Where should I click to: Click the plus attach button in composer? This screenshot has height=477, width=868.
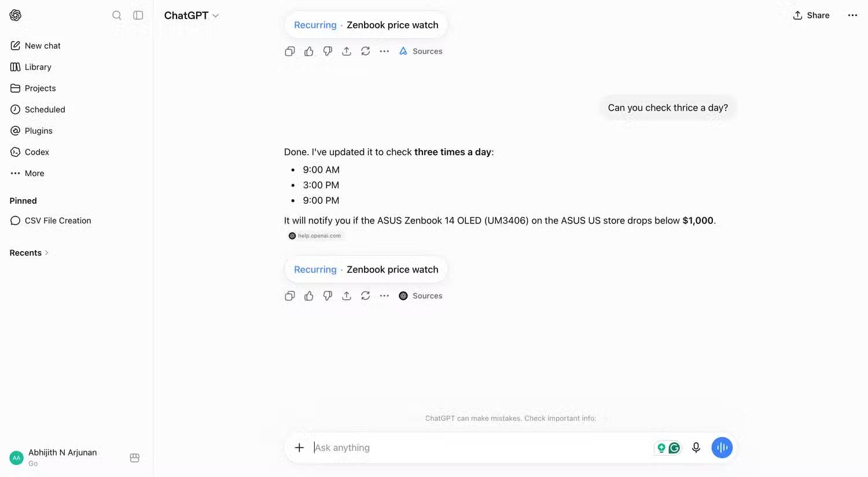299,447
